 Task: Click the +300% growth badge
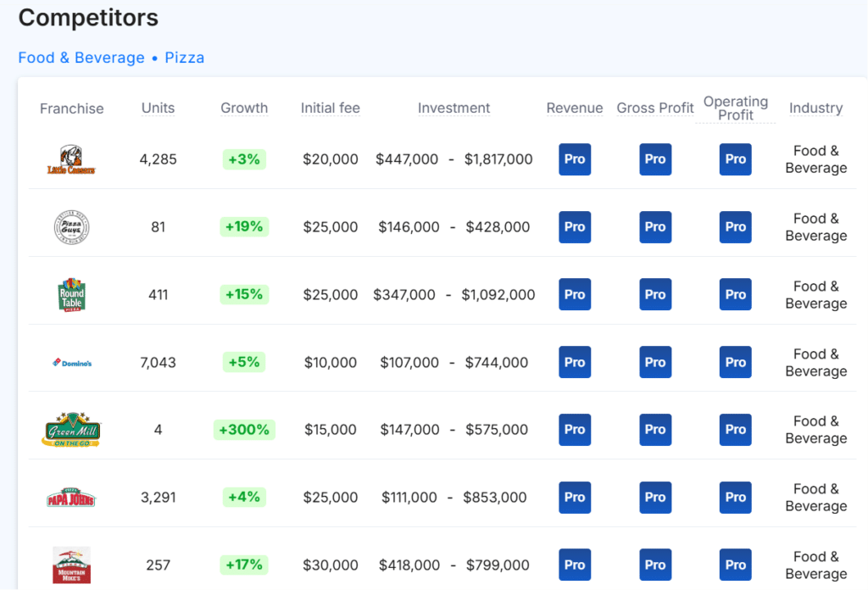244,430
